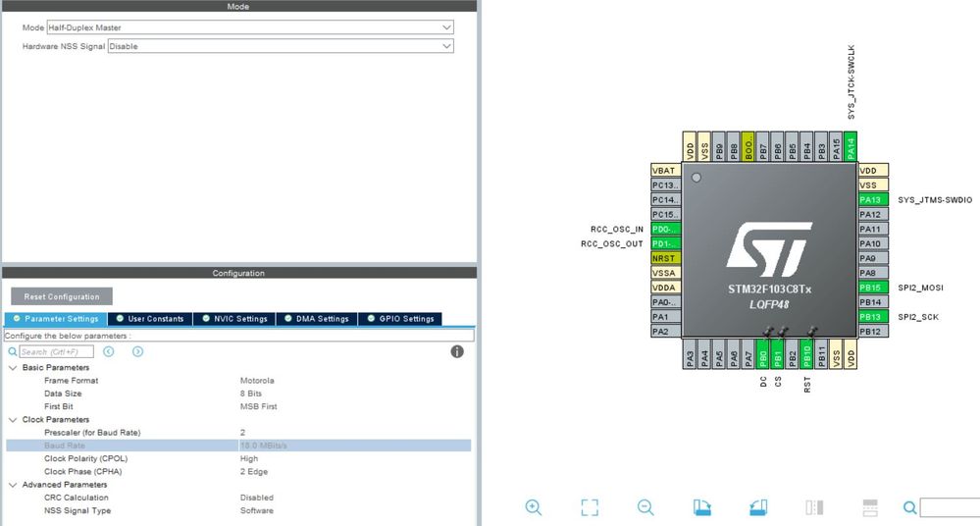Screen dimensions: 980x526
Task: Go to next search result arrow
Action: point(137,351)
